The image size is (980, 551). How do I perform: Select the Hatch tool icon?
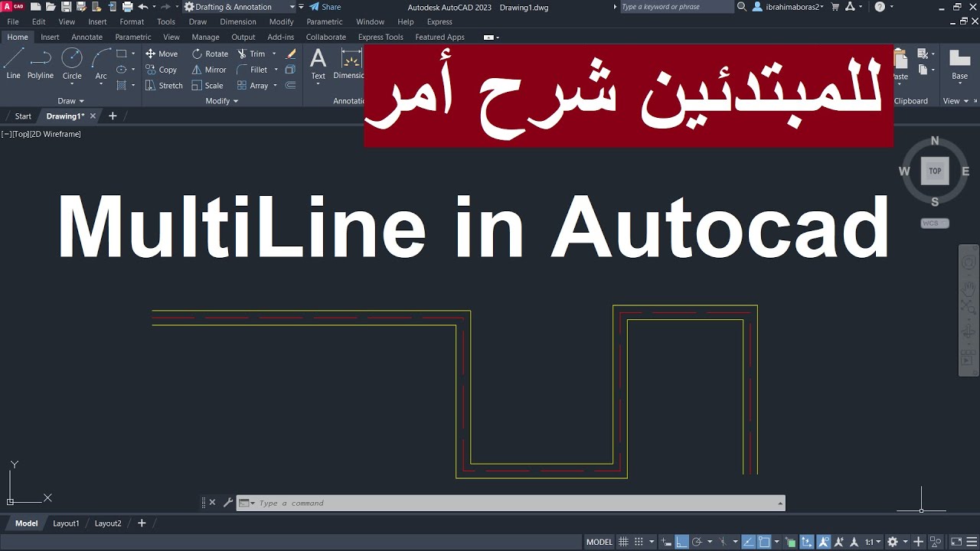(121, 86)
